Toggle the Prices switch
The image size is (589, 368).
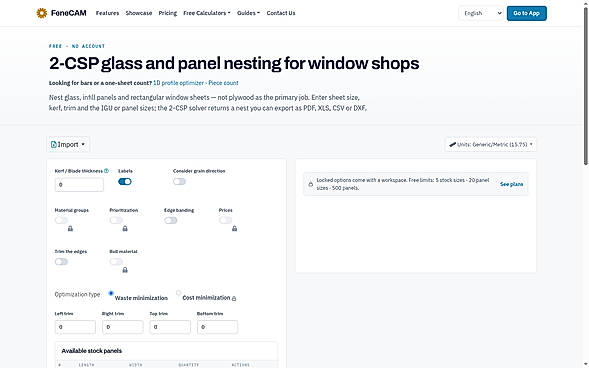pos(225,220)
